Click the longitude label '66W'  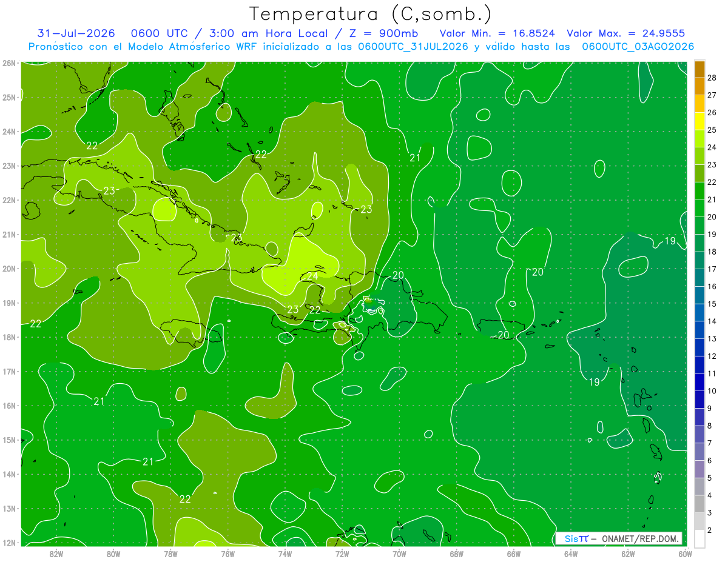[x=513, y=554]
